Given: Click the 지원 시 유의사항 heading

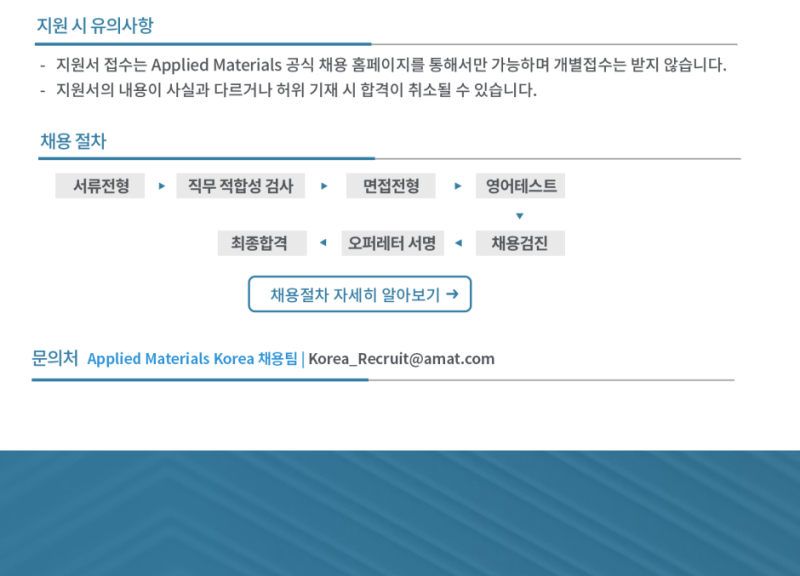Looking at the screenshot, I should click(x=95, y=25).
